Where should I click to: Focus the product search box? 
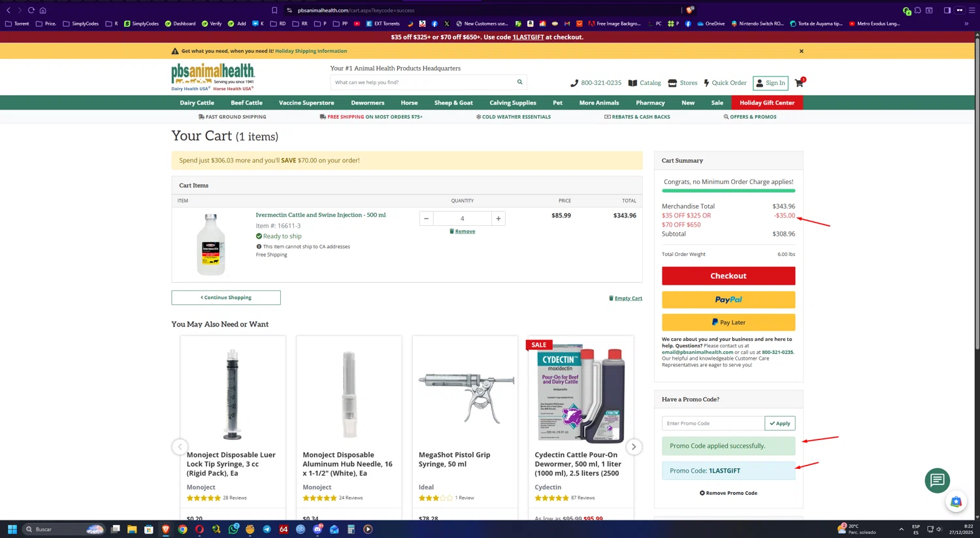tap(422, 82)
